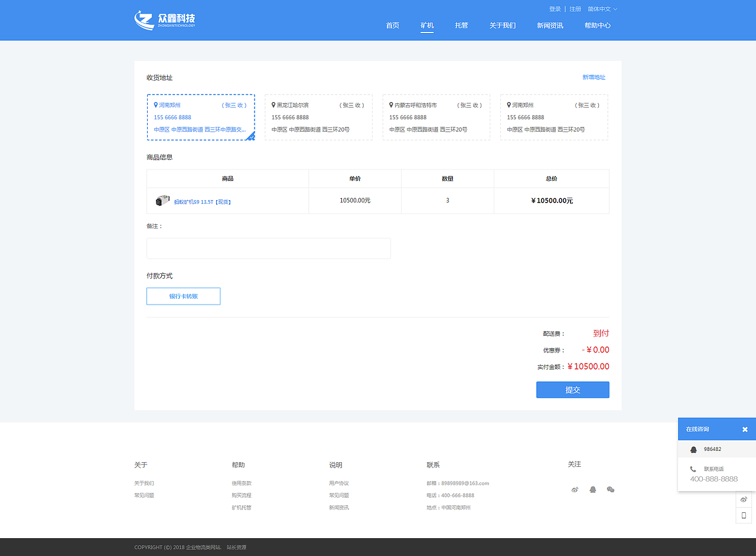The image size is (756, 556).
Task: Open footer link 购买流程
Action: (242, 495)
